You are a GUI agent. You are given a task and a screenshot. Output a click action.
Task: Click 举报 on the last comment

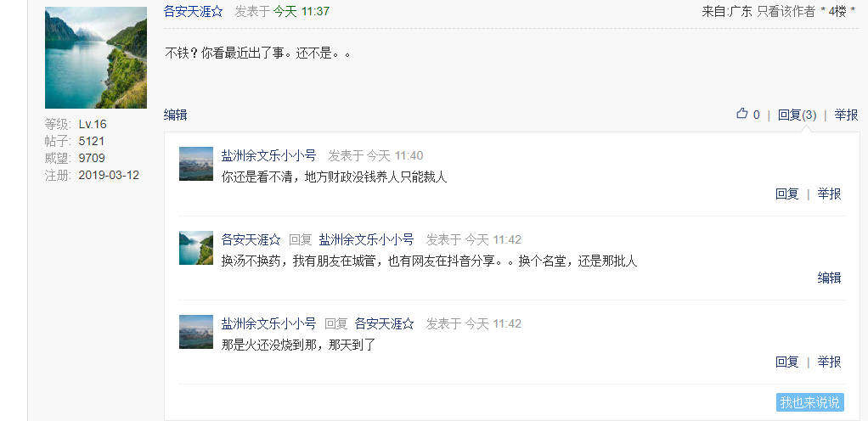[829, 362]
